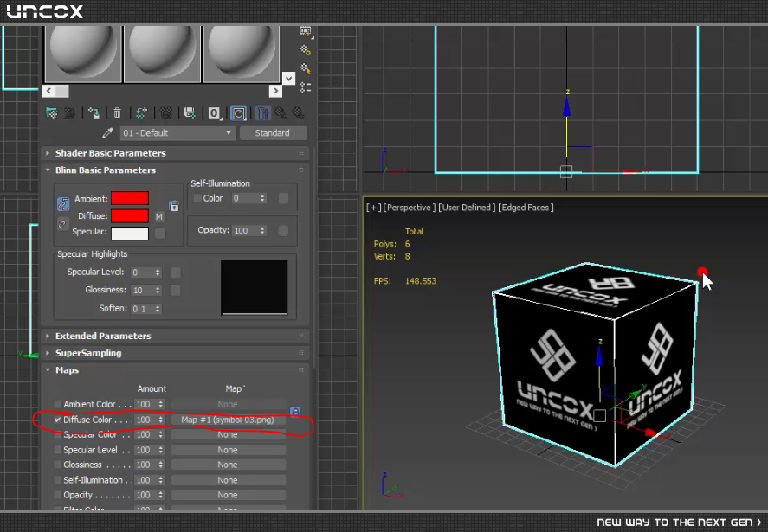The height and width of the screenshot is (532, 768).
Task: Click Select by Material icon
Action: coord(305,68)
